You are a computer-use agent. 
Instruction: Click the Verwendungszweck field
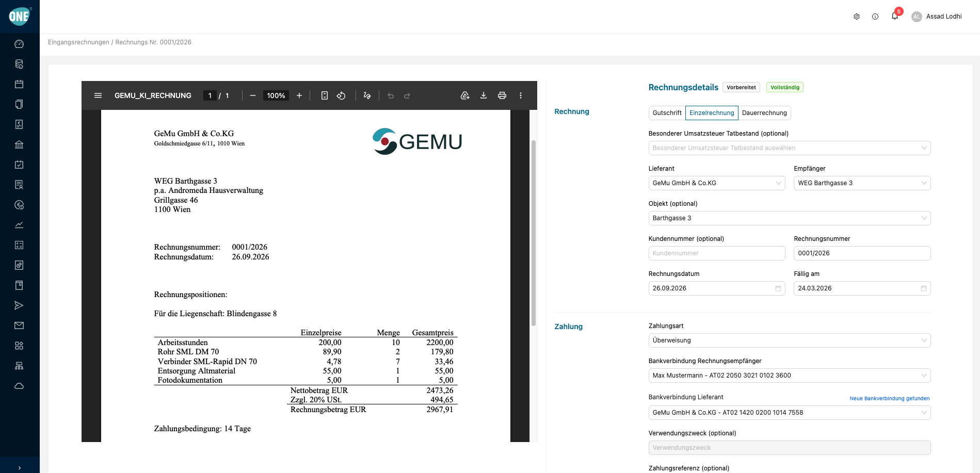pyautogui.click(x=790, y=448)
